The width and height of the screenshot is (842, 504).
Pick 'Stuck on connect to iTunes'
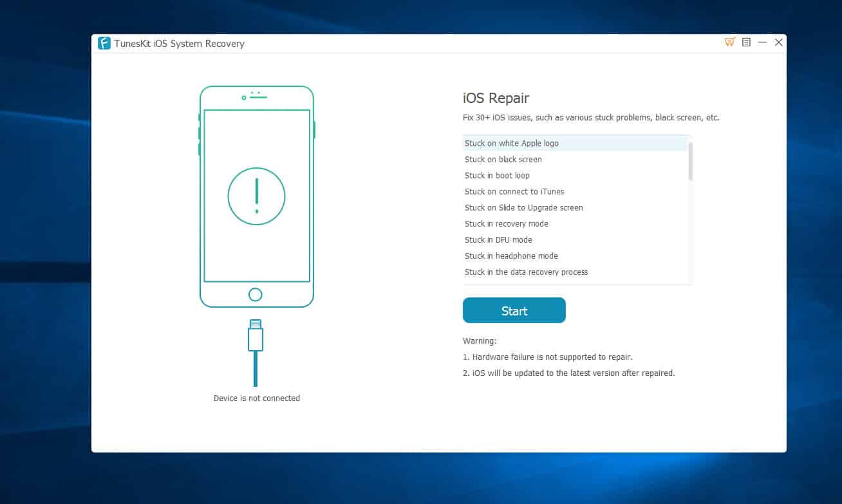(514, 191)
